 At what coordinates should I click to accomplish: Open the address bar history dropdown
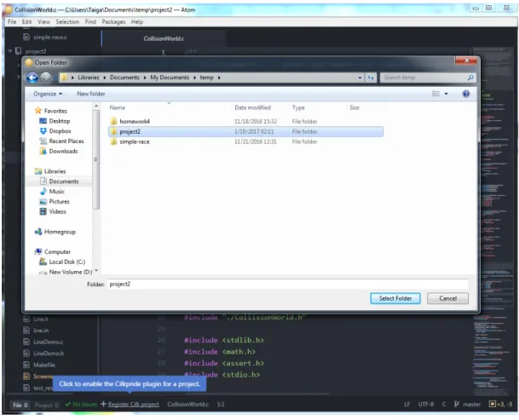click(360, 78)
